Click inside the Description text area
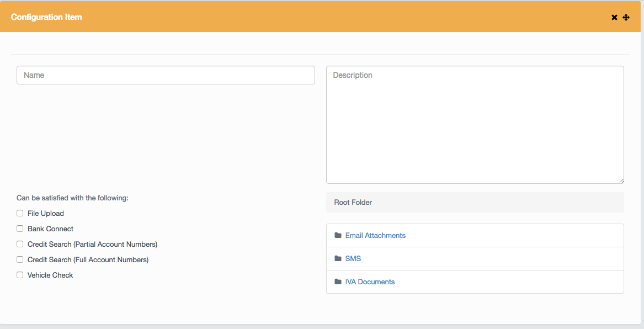This screenshot has height=329, width=644. pyautogui.click(x=475, y=125)
